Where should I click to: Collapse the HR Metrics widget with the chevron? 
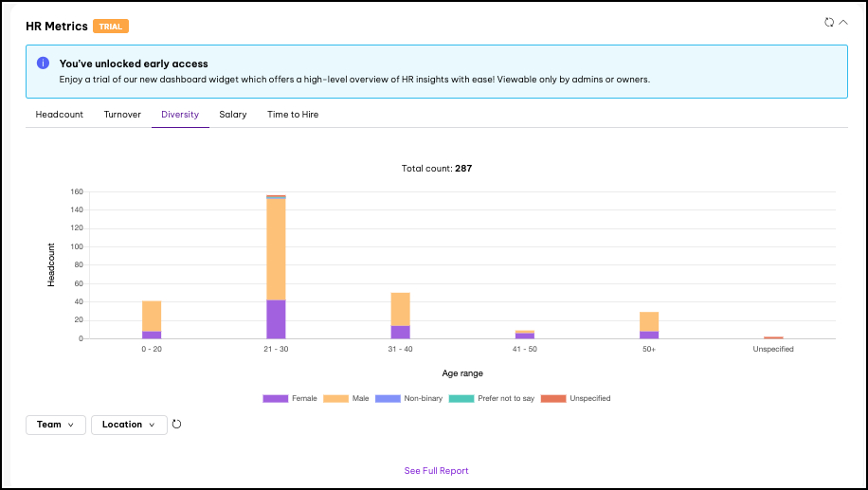(x=842, y=22)
